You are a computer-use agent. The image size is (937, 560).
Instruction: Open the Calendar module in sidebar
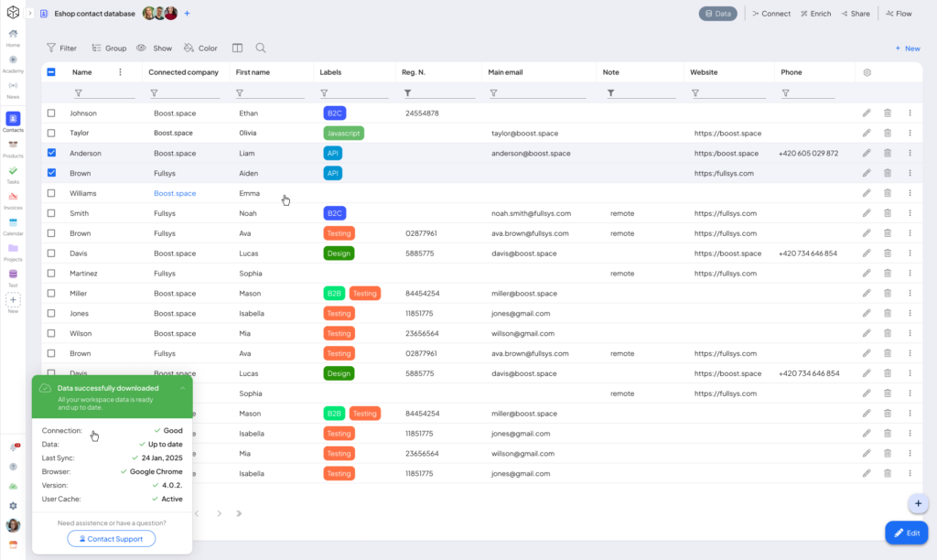coord(13,224)
